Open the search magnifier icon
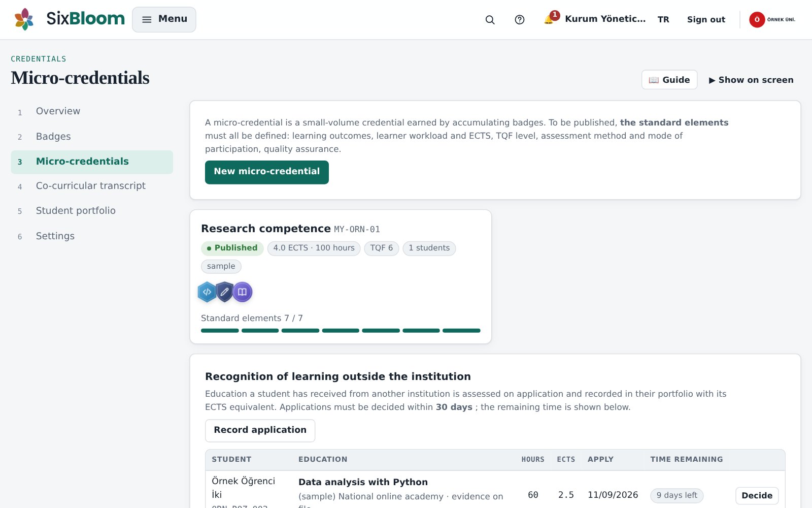This screenshot has width=812, height=508. tap(490, 19)
